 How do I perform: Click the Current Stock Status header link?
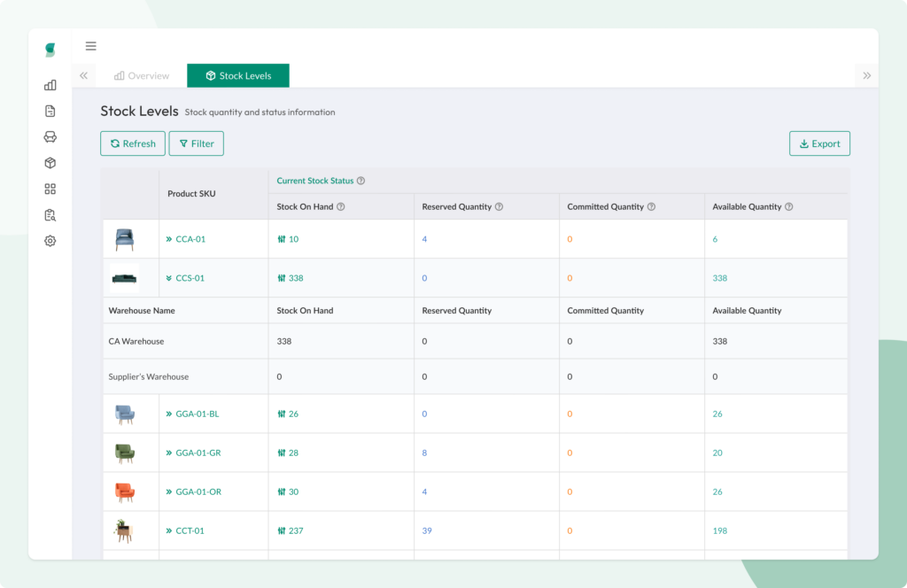coord(314,181)
